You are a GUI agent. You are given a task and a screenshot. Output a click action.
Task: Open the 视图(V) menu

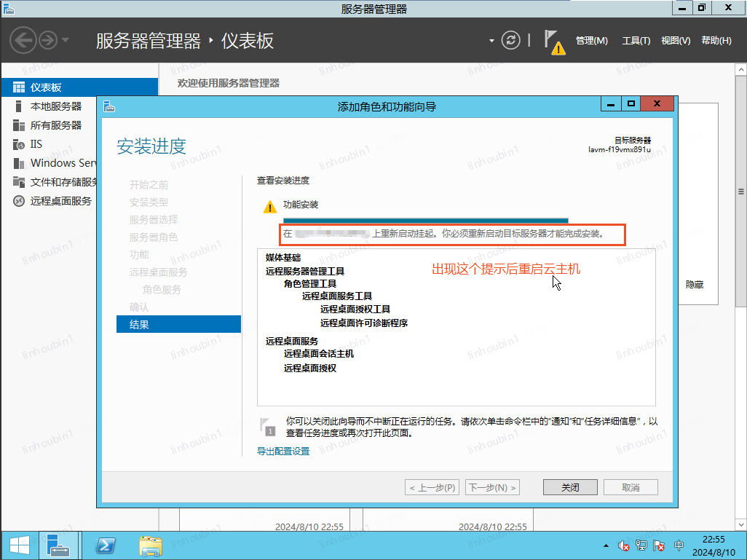(x=676, y=41)
